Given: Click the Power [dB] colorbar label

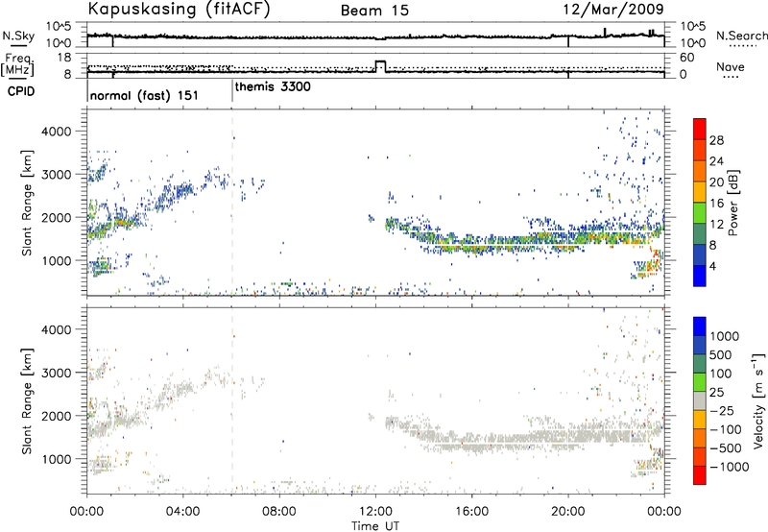Looking at the screenshot, I should [x=732, y=203].
